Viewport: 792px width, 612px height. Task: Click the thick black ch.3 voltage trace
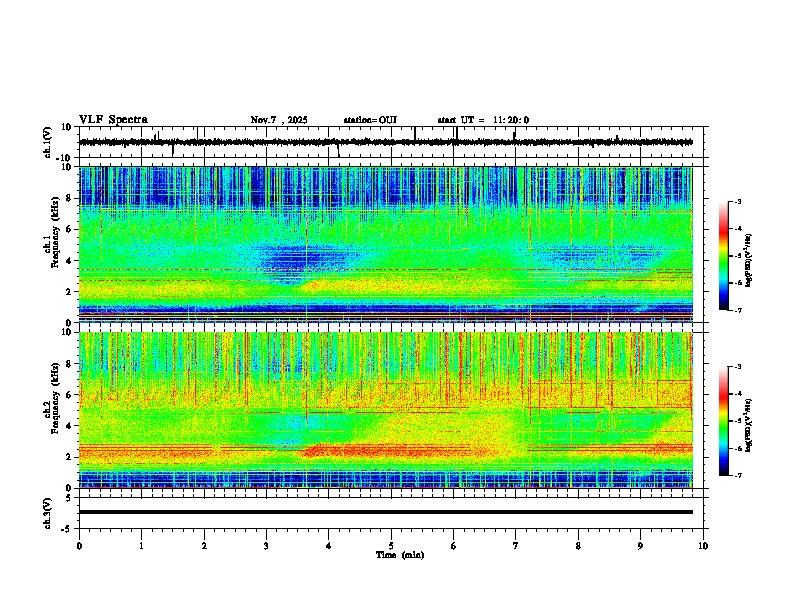[386, 512]
